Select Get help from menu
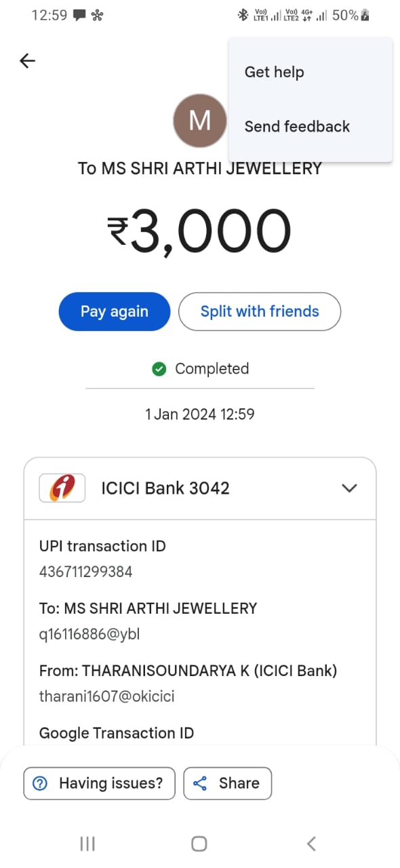 pos(274,72)
